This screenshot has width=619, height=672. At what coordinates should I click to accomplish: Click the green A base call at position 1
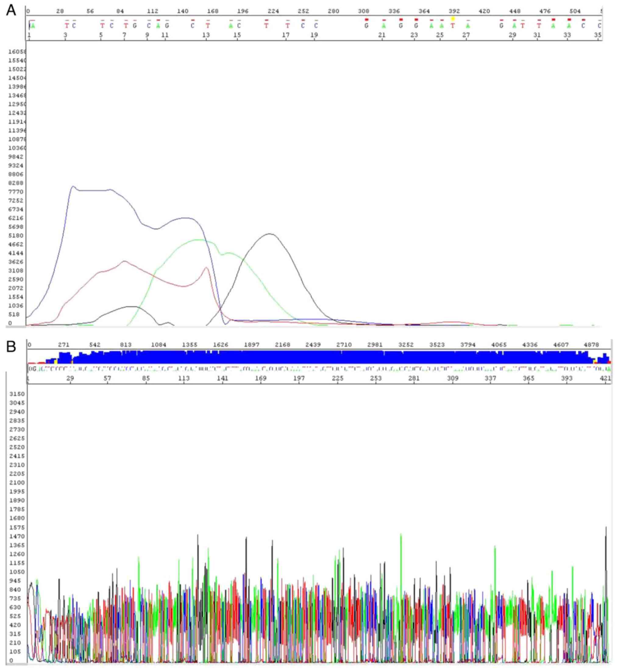(33, 26)
